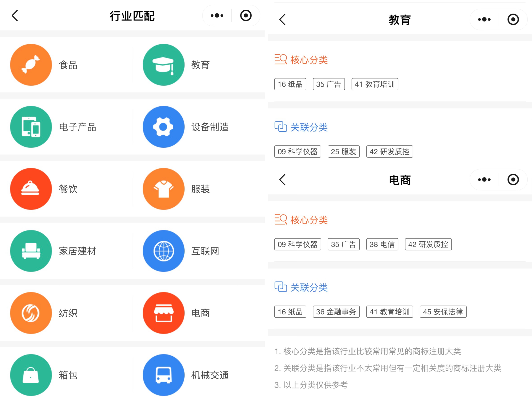Open the 纺织 swirl icon
This screenshot has width=532, height=399.
pyautogui.click(x=31, y=313)
